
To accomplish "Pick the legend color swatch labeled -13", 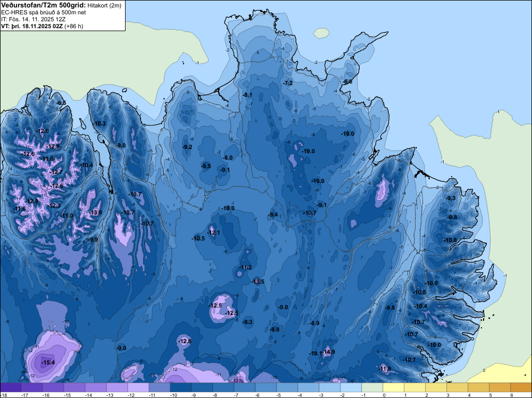I will (x=117, y=387).
